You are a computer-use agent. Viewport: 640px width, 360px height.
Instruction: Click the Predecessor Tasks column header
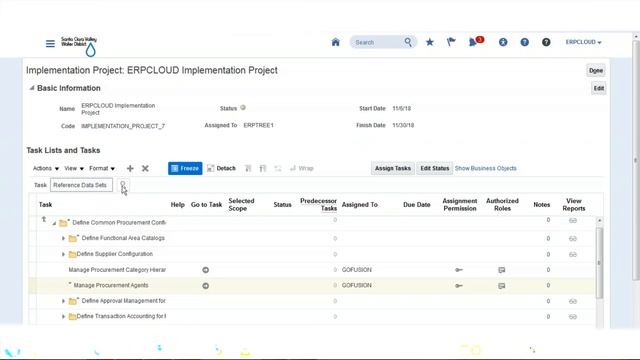pyautogui.click(x=318, y=204)
